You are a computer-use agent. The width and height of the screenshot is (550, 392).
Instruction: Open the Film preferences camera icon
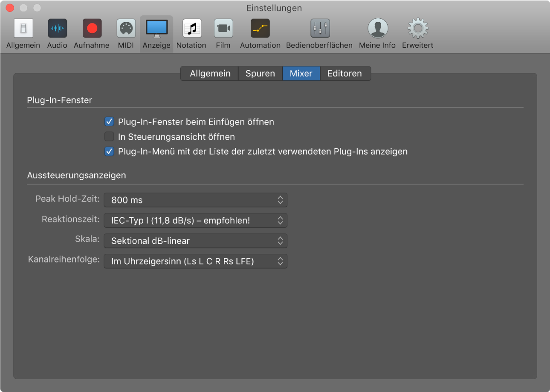point(223,29)
